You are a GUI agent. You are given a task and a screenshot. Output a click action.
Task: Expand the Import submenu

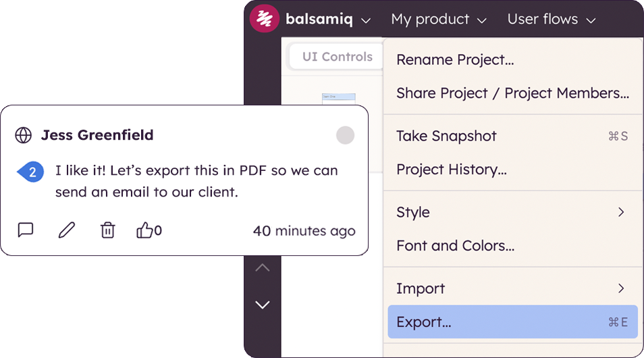pos(510,288)
